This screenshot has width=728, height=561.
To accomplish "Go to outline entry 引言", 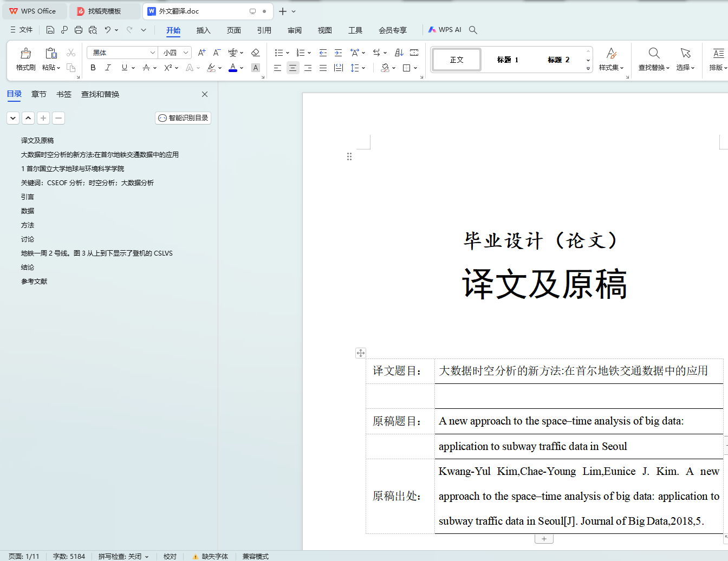I will (28, 197).
